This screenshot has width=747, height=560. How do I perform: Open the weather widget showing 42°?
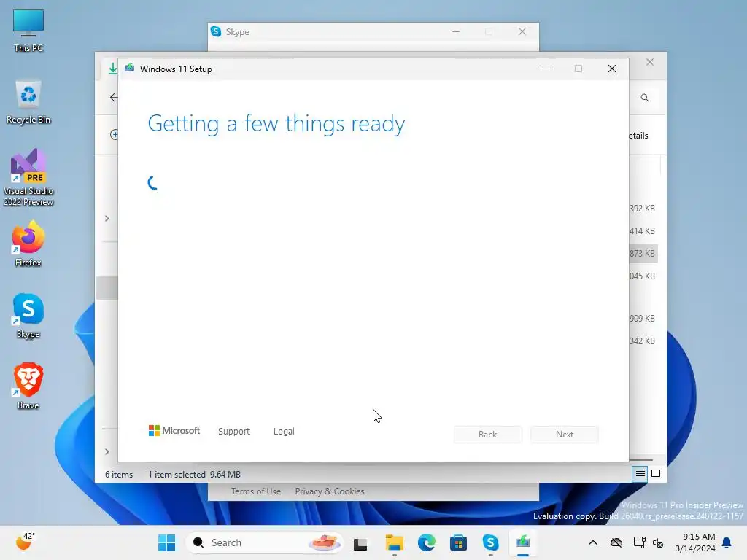click(x=25, y=542)
